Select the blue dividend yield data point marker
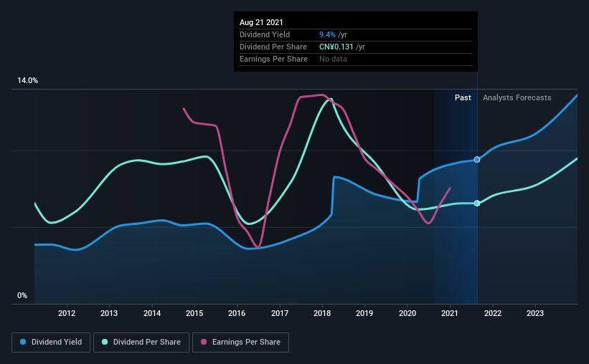The image size is (589, 364). pyautogui.click(x=477, y=160)
